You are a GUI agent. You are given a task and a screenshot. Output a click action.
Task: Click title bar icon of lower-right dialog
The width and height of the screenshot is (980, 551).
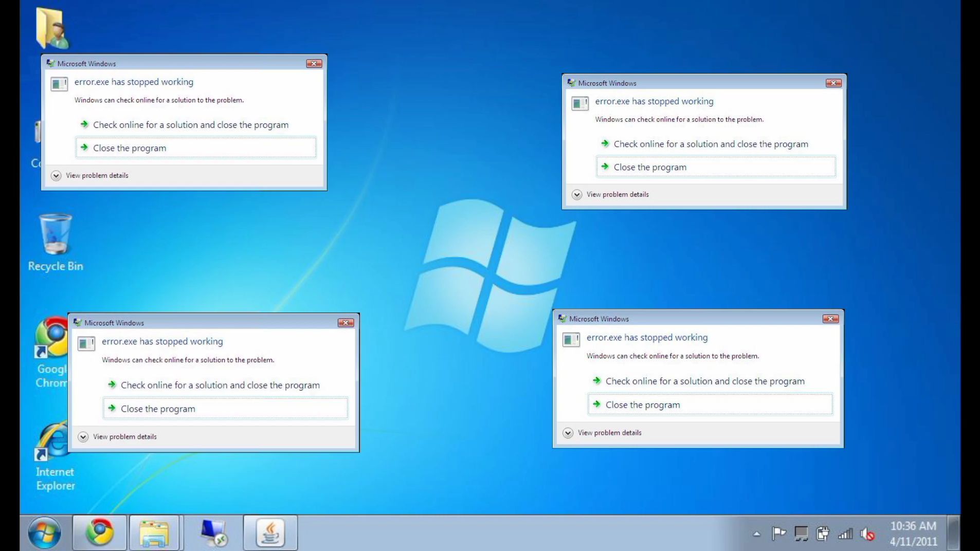click(x=562, y=319)
